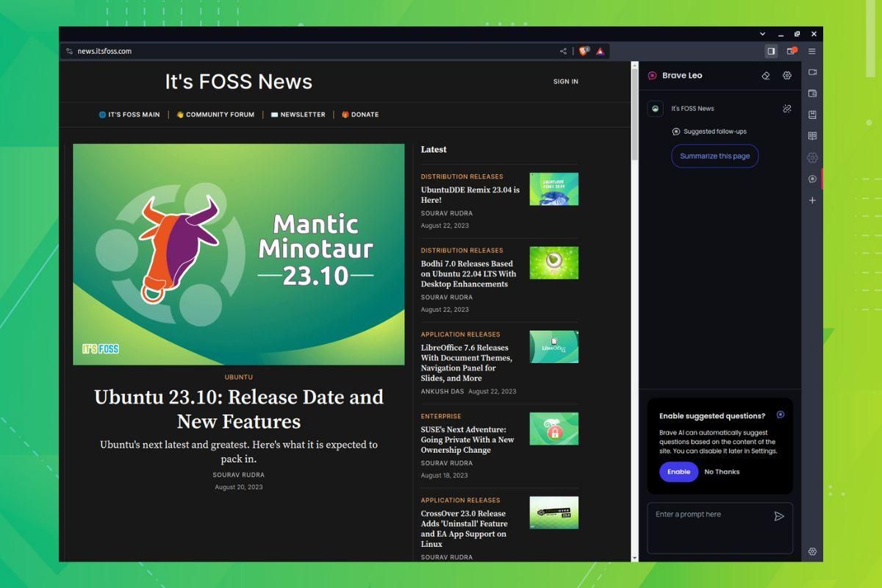This screenshot has width=882, height=588.
Task: Click the Summarize this page button
Action: click(x=714, y=156)
